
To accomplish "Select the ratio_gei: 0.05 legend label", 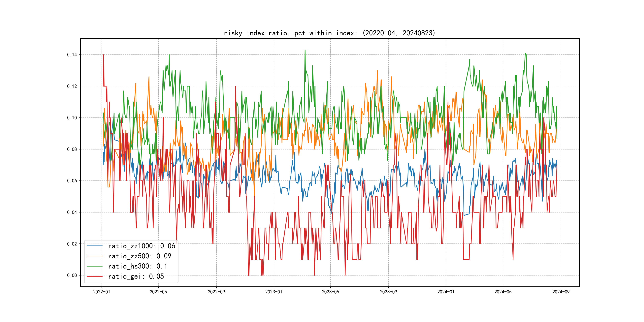I will point(136,276).
